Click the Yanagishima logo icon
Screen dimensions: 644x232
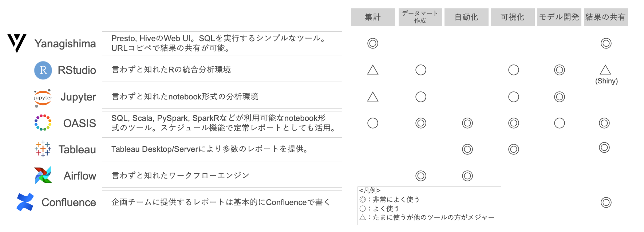[17, 43]
